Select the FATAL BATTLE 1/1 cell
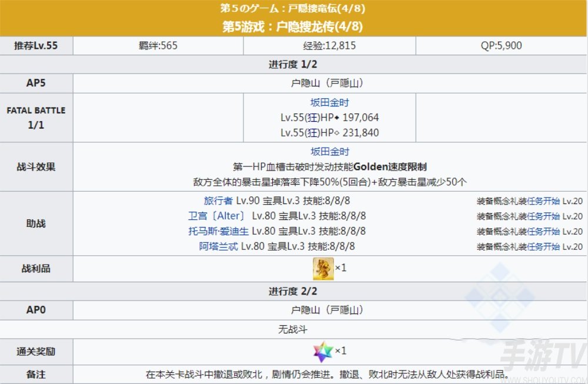This screenshot has height=384, width=588. (36, 118)
